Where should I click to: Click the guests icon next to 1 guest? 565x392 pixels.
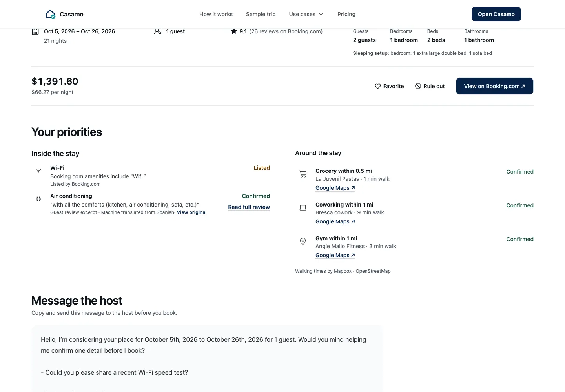click(158, 31)
